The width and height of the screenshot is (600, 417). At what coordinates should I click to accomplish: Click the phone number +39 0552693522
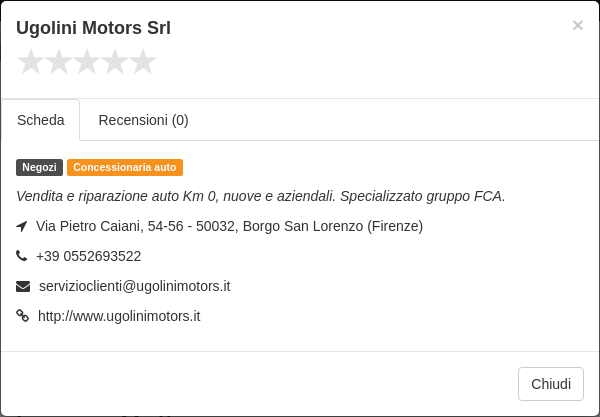[x=88, y=256]
